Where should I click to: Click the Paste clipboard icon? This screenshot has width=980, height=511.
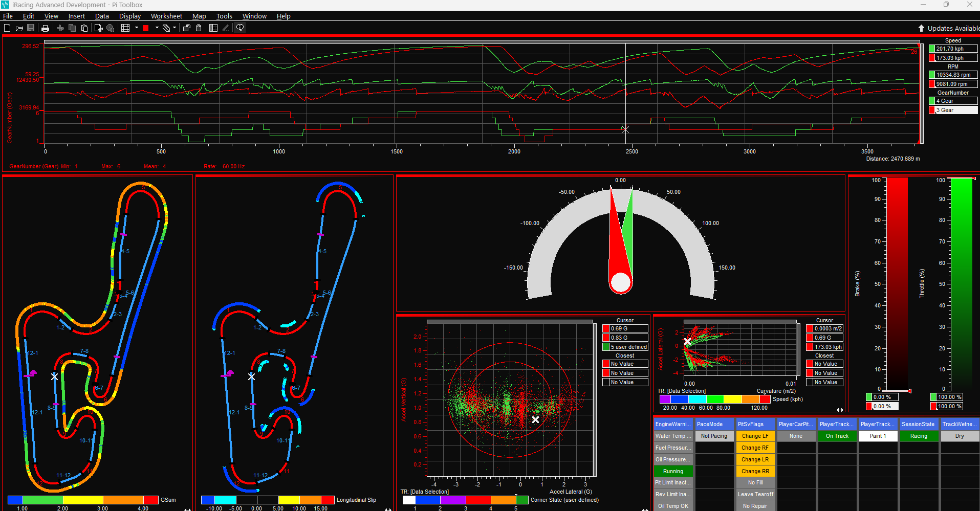84,28
